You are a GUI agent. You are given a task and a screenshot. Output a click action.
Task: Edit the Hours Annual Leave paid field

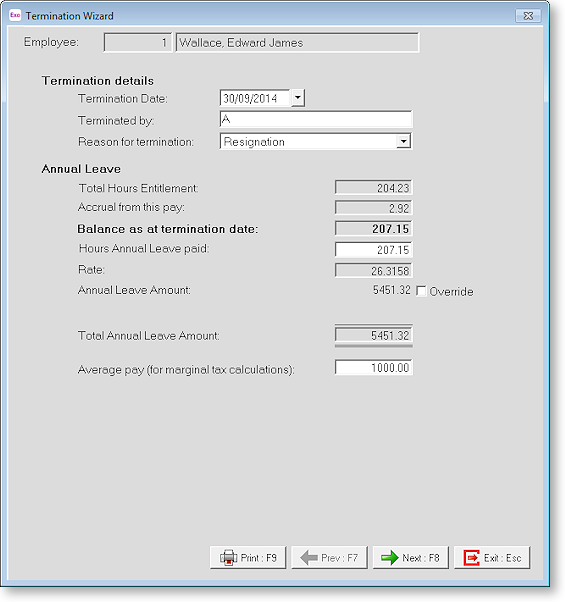pyautogui.click(x=373, y=250)
